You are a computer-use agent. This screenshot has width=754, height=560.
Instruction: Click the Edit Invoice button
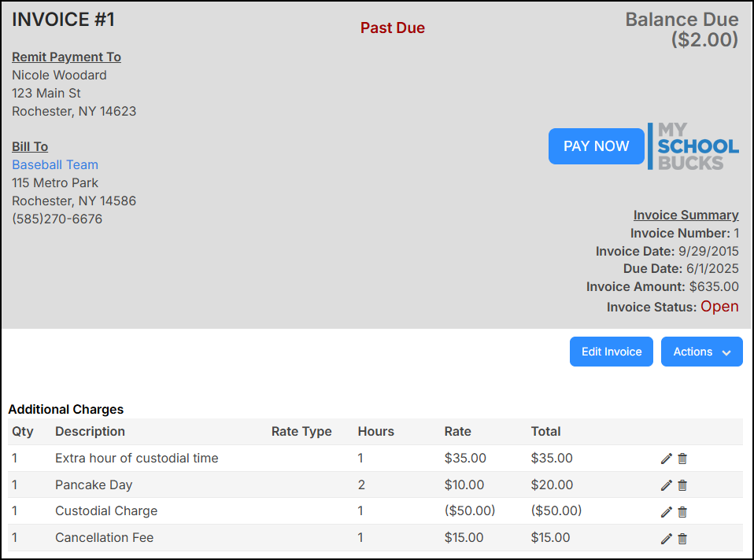pos(612,352)
